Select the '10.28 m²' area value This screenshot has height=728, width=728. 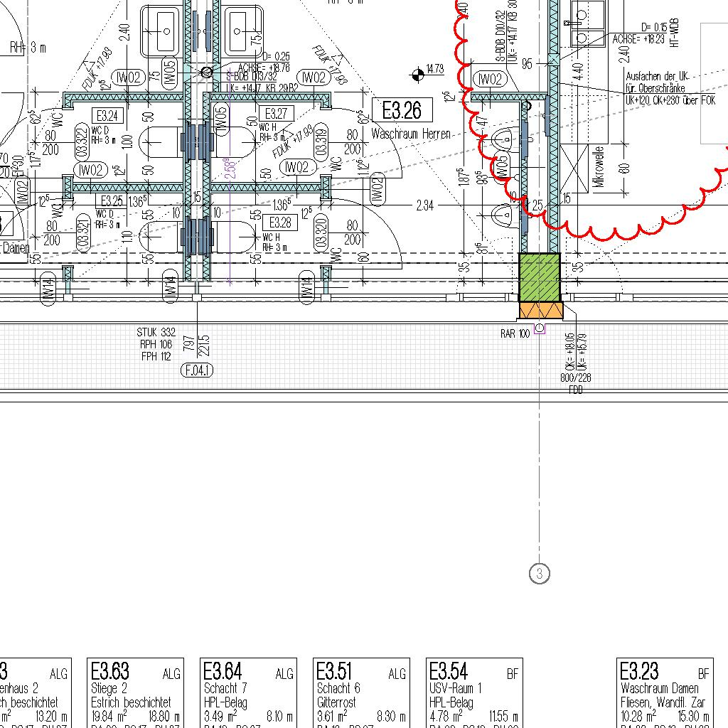pyautogui.click(x=638, y=716)
